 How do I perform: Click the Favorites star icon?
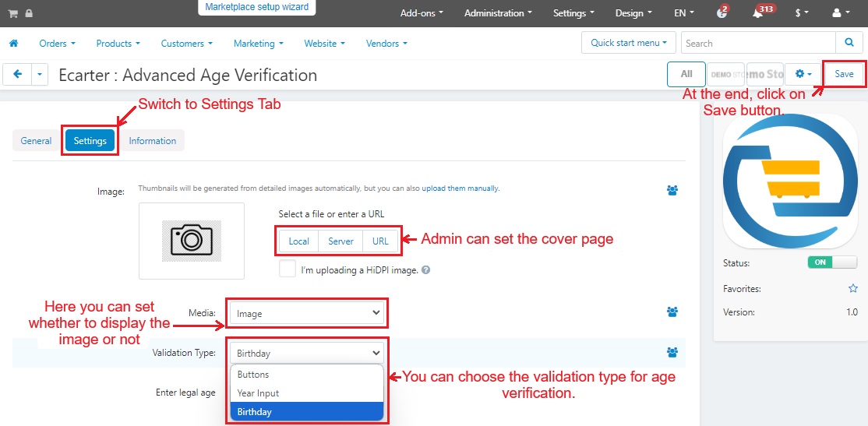point(852,288)
